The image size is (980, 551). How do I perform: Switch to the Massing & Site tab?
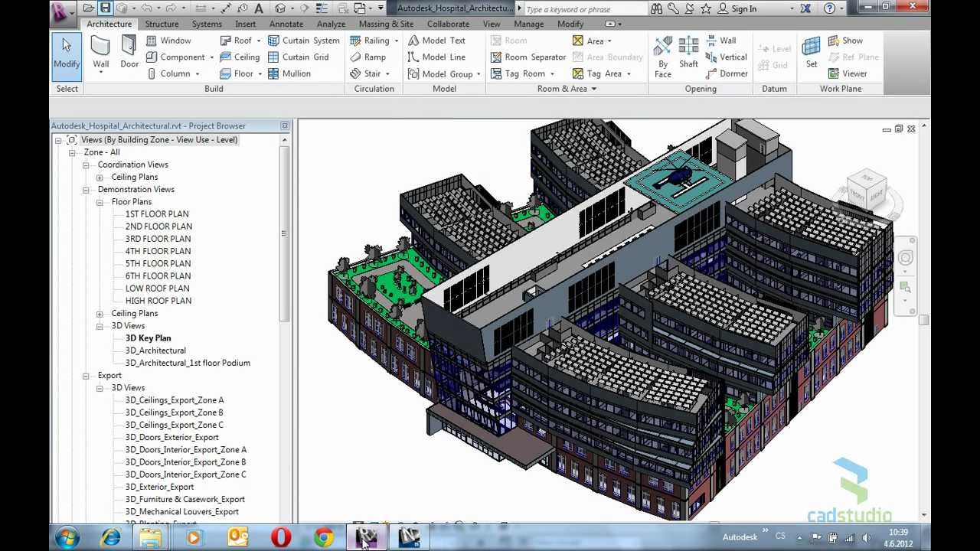pos(386,24)
